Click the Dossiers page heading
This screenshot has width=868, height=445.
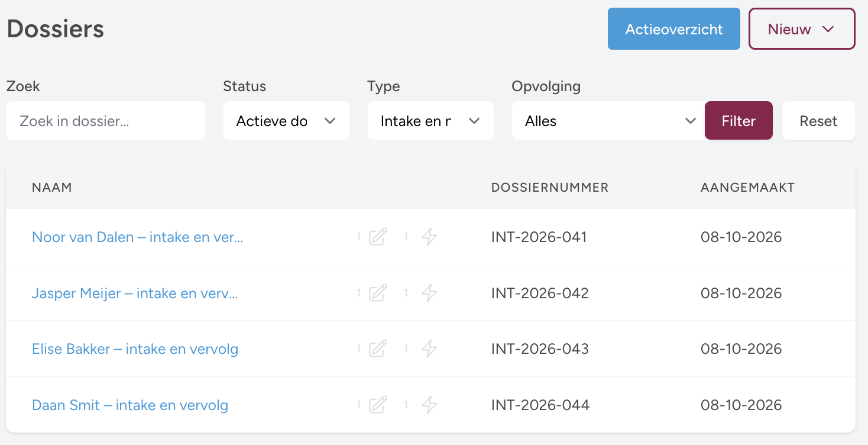(x=56, y=29)
